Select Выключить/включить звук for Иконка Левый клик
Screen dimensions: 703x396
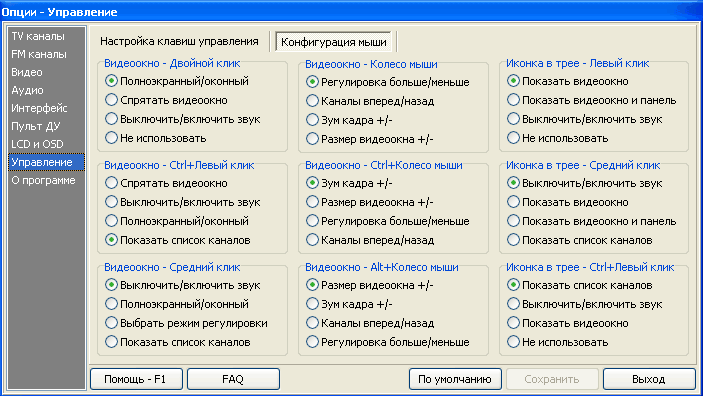(x=585, y=119)
